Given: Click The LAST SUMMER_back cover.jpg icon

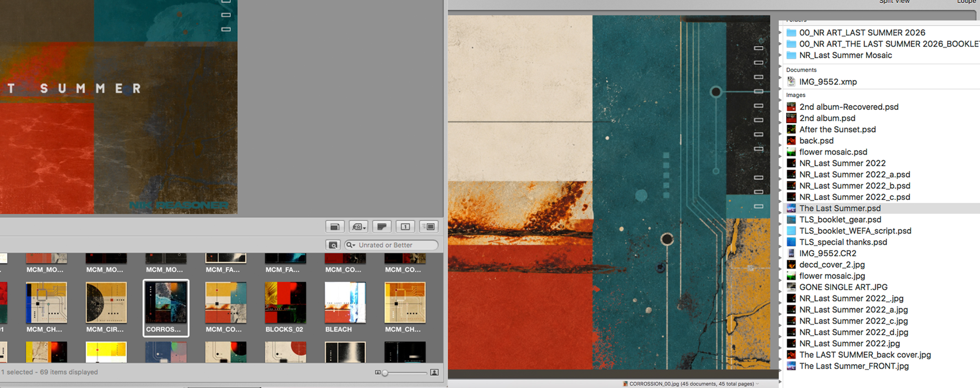Looking at the screenshot, I should [x=791, y=355].
